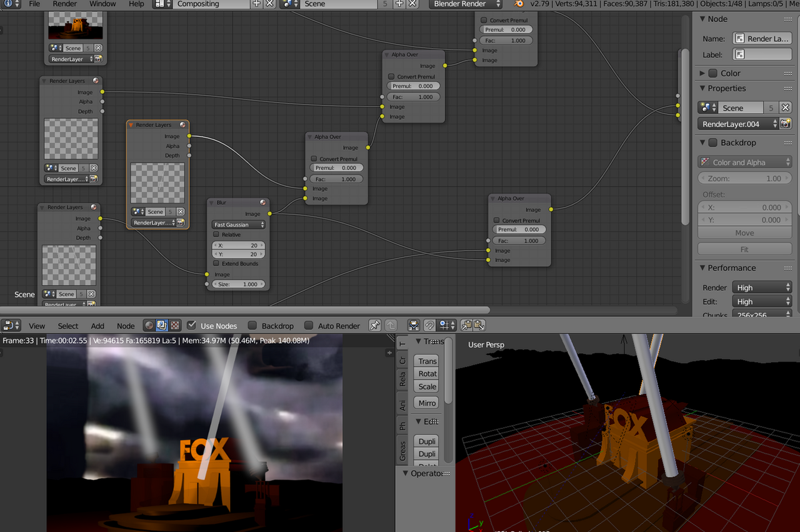Toggle auto-offset snapping icon in node header
Screen dimensions: 800x532
pos(414,325)
